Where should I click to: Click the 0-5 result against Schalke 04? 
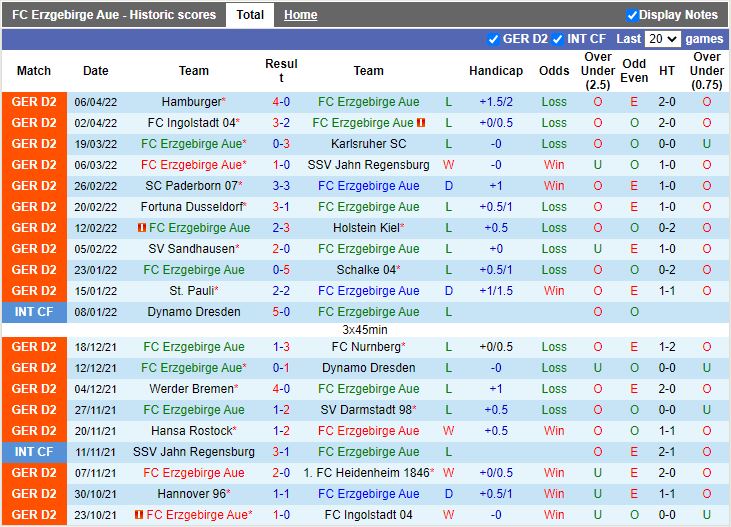point(281,270)
